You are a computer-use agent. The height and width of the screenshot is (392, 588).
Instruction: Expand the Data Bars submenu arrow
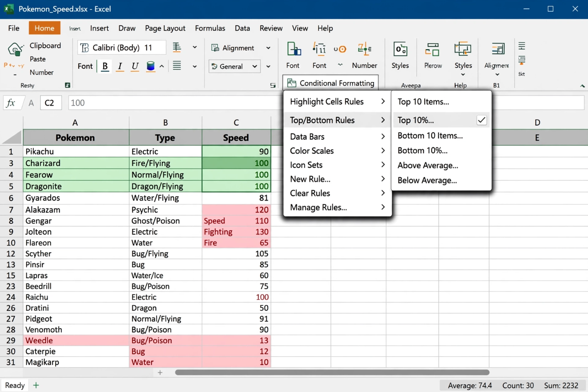pos(383,136)
